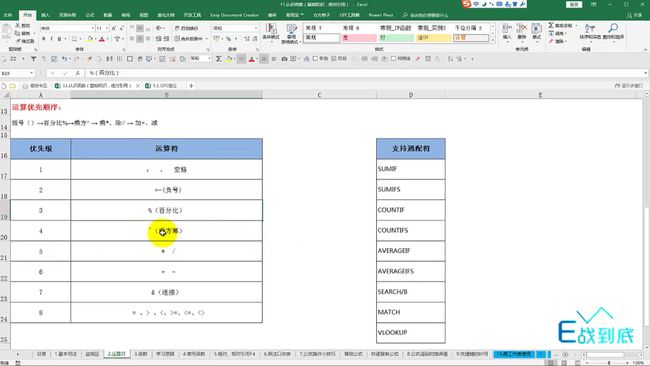Viewport: 650px width, 366px height.
Task: Switch to the 2.运算符 sheet tab
Action: pos(116,354)
